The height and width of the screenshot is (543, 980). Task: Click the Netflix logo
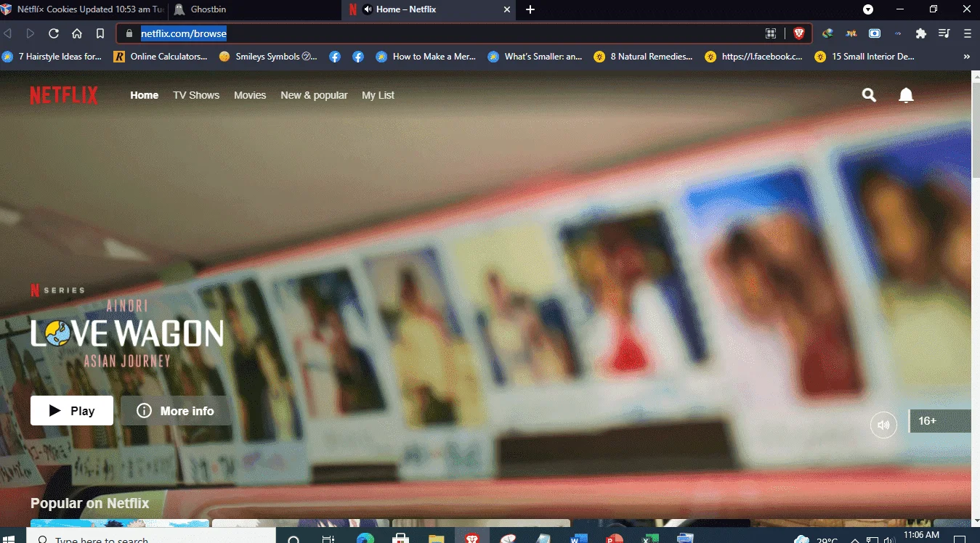click(64, 95)
